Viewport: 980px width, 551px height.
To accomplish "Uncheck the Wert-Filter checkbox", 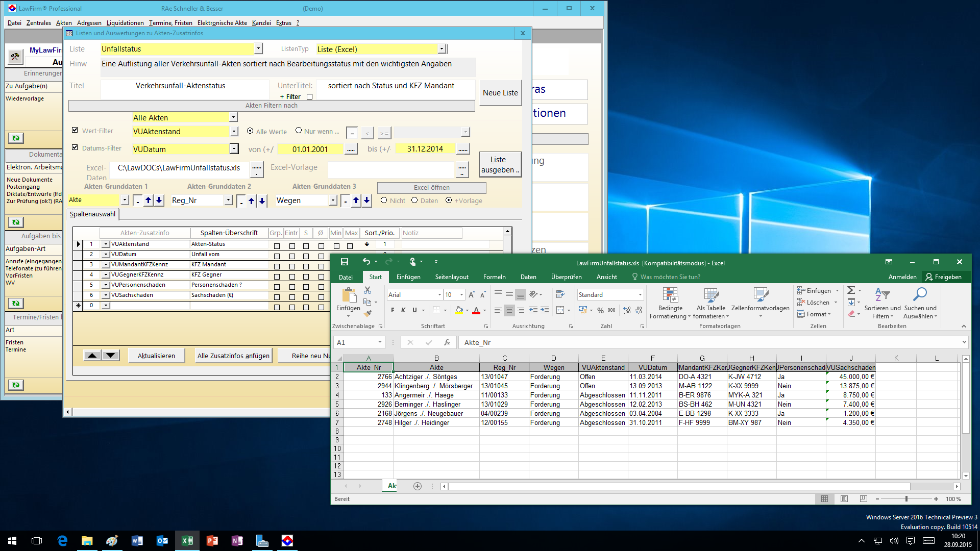I will tap(75, 130).
